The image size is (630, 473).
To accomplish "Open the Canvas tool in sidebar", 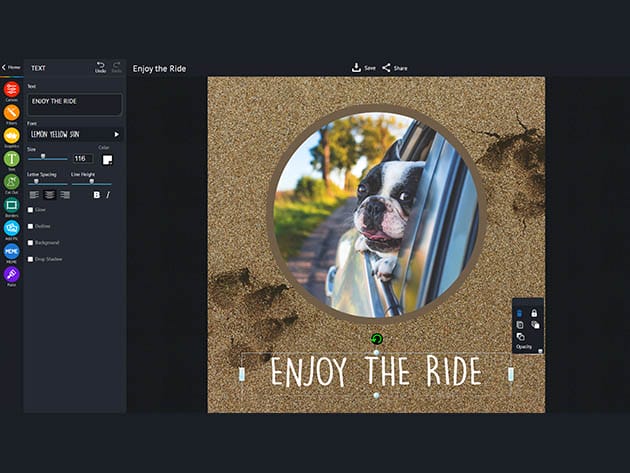I will pyautogui.click(x=11, y=90).
